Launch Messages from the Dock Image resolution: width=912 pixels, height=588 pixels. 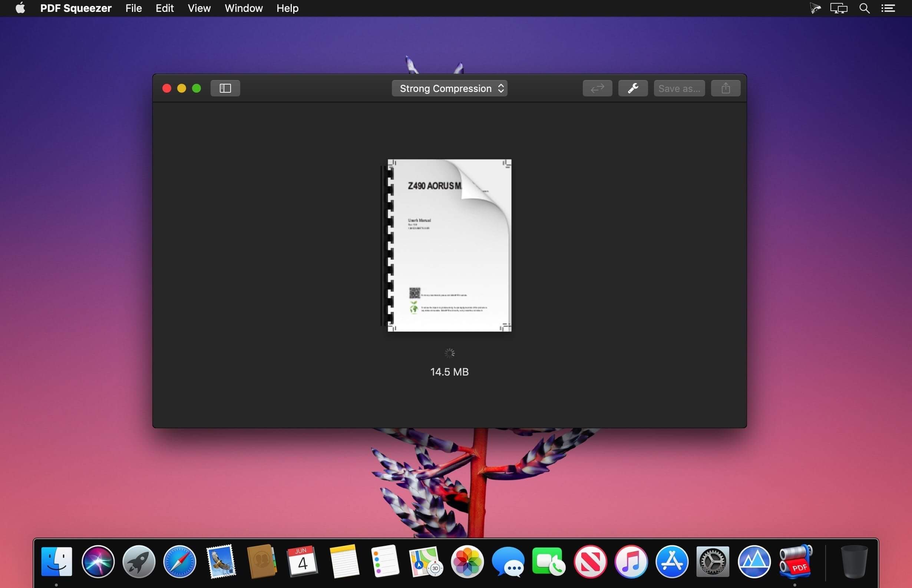point(508,562)
